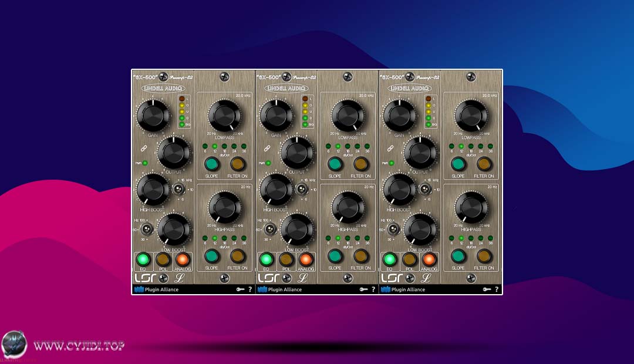The image size is (634, 364).
Task: Flip high boost kHz switch in right plugin
Action: coord(425,189)
